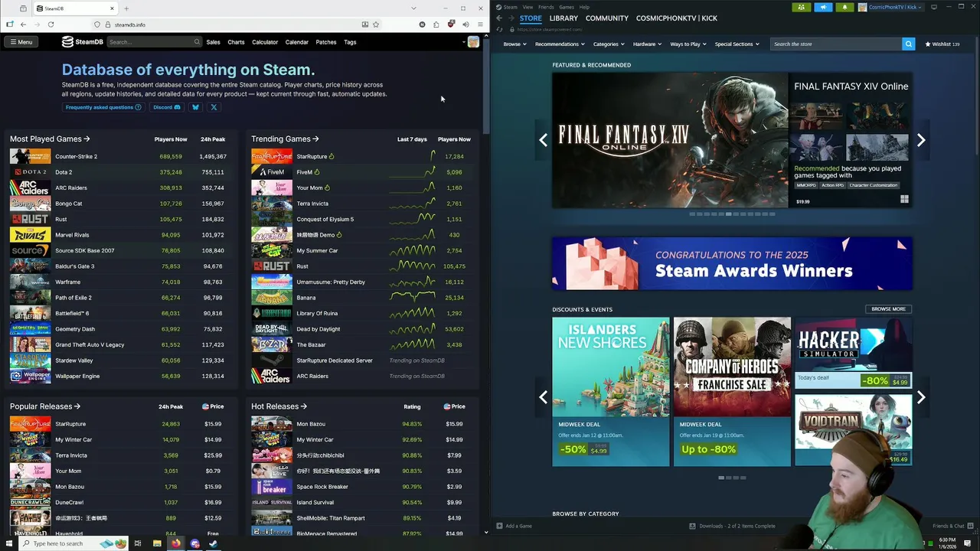This screenshot has height=551, width=980.
Task: Expand the Recommendations dropdown in Steam store
Action: [560, 44]
